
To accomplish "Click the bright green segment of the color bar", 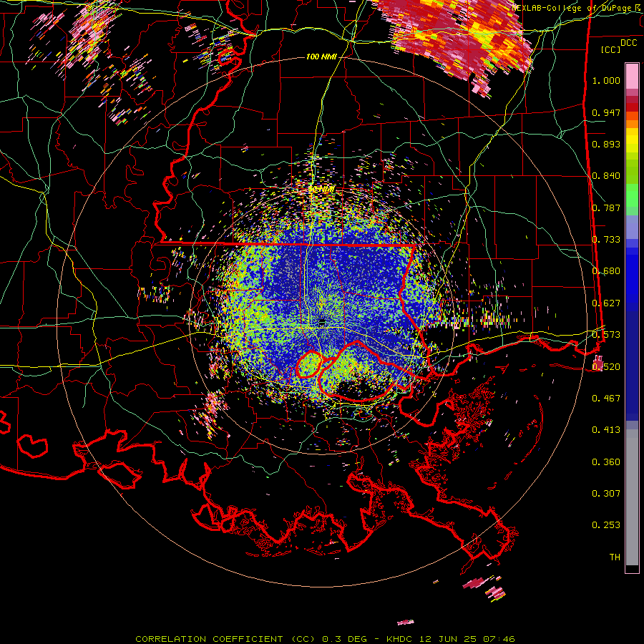I will (x=632, y=195).
